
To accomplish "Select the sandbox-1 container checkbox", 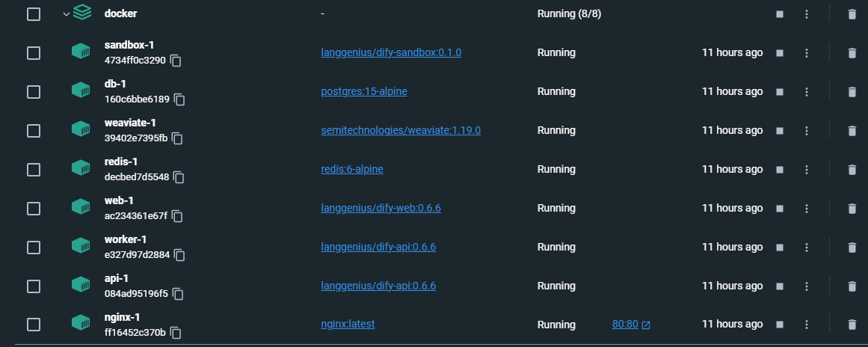I will coord(33,52).
